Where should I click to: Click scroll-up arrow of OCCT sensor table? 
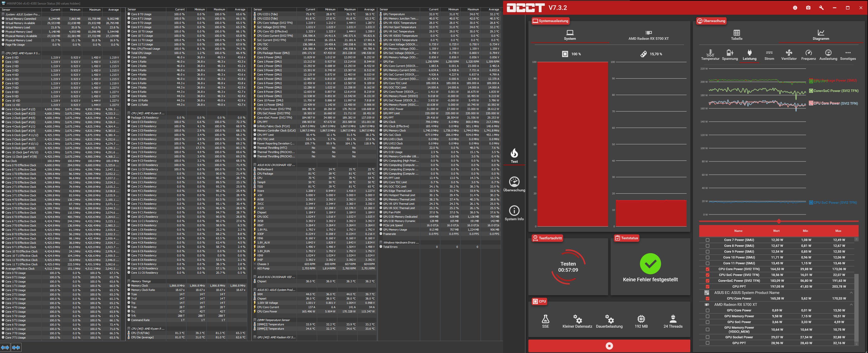coord(856,239)
